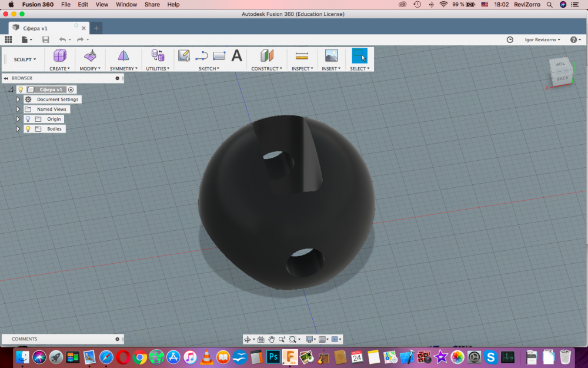
Task: Click the BACK face of the ViewCube
Action: (x=562, y=78)
